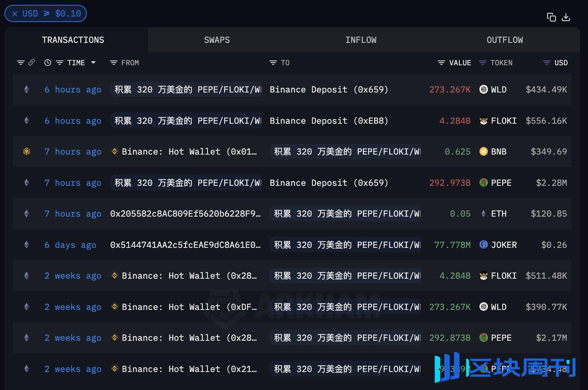Open the ETH token in the $120.85 row

point(493,214)
